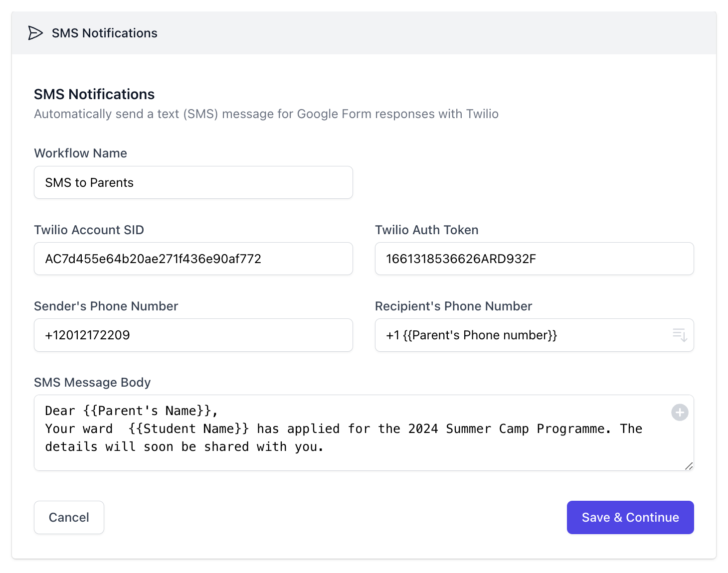Click the resize handle of message body textarea
The width and height of the screenshot is (728, 573).
689,466
